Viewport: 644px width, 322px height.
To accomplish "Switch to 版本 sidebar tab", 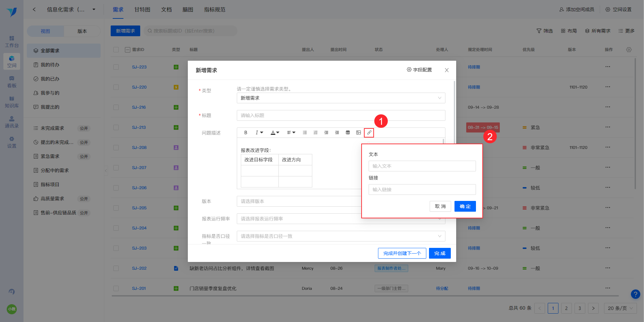I will pos(82,31).
